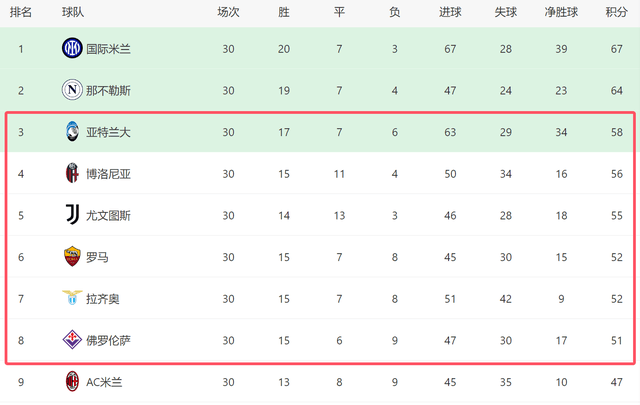Click the 净胜球 column header
The height and width of the screenshot is (405, 640).
(x=561, y=12)
